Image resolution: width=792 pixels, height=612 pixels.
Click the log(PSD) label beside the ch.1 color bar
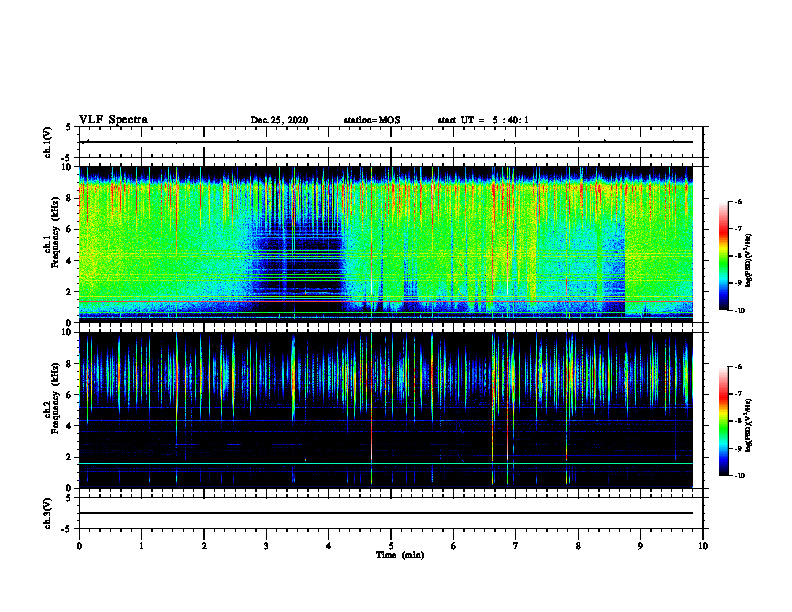[749, 261]
